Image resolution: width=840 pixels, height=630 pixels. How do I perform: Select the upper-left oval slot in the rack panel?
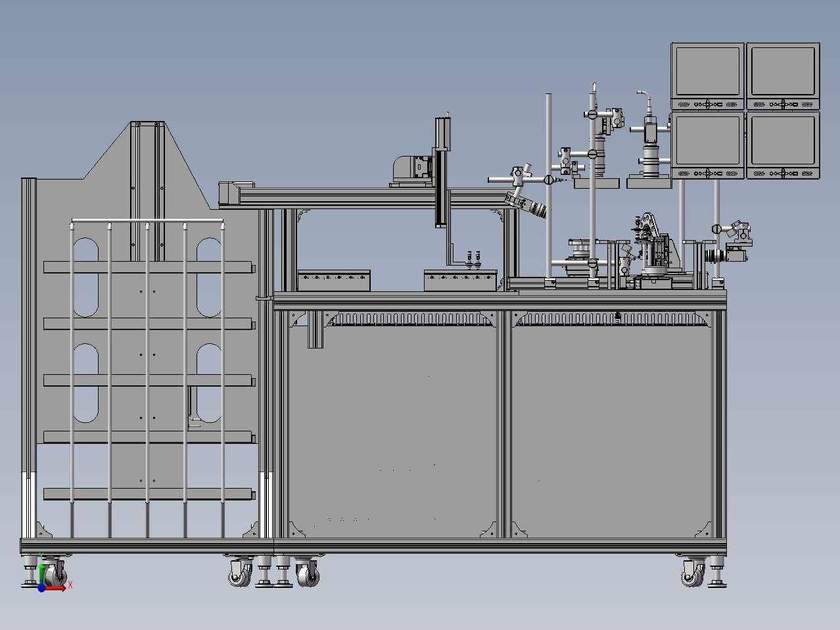tap(86, 277)
